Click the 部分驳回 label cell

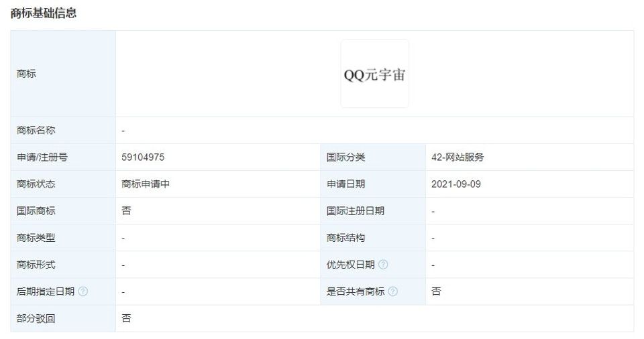coord(36,318)
